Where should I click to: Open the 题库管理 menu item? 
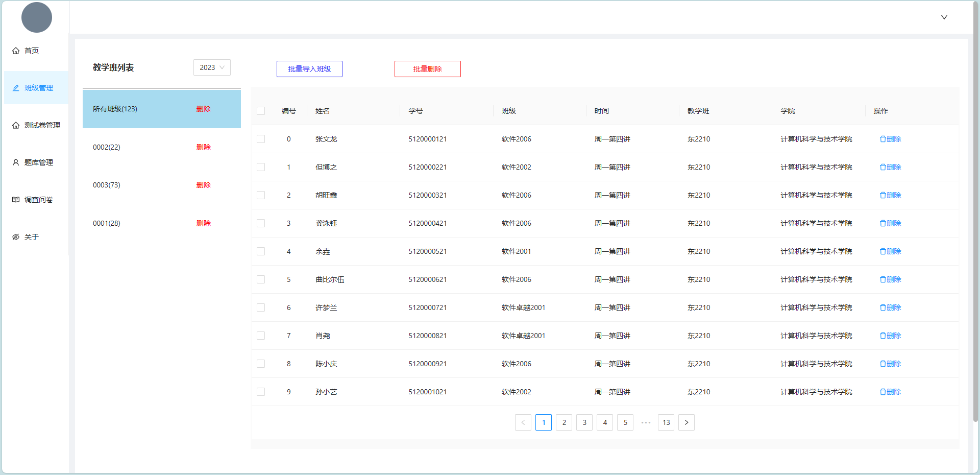[x=36, y=162]
